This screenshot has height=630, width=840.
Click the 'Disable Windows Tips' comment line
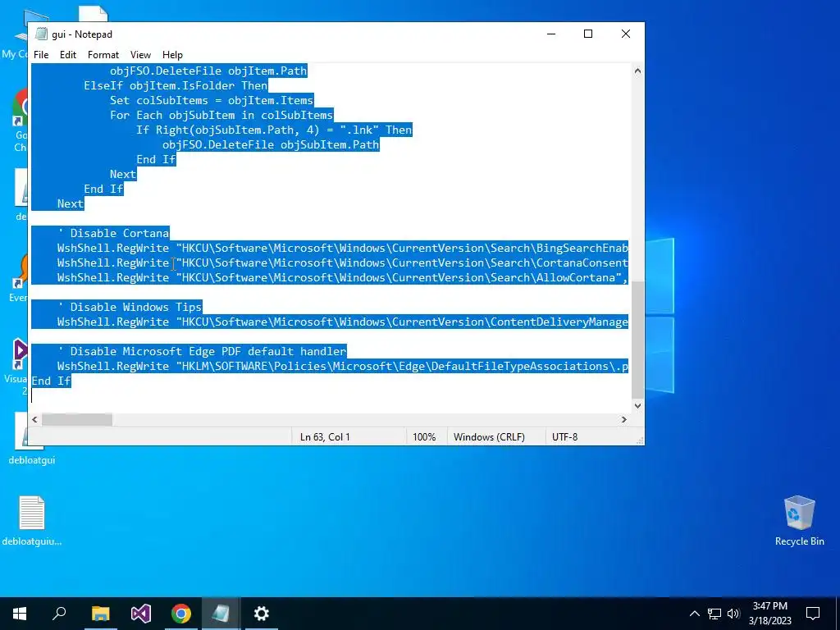point(130,307)
